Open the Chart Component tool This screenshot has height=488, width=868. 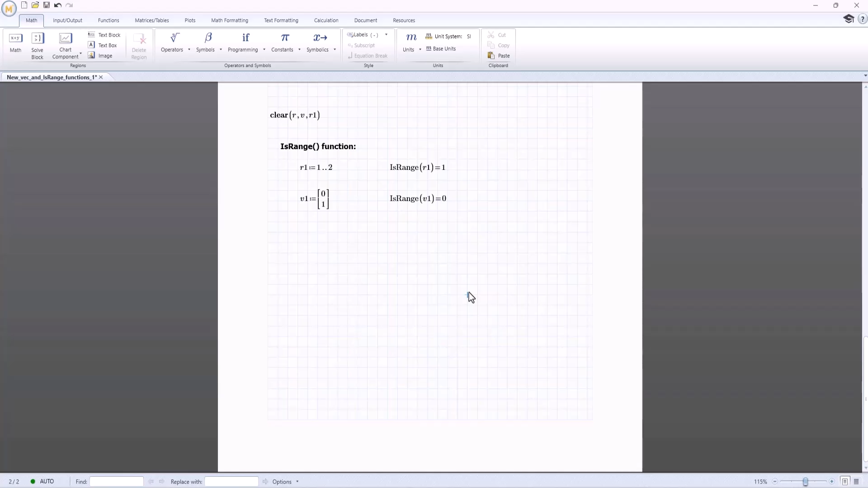66,46
